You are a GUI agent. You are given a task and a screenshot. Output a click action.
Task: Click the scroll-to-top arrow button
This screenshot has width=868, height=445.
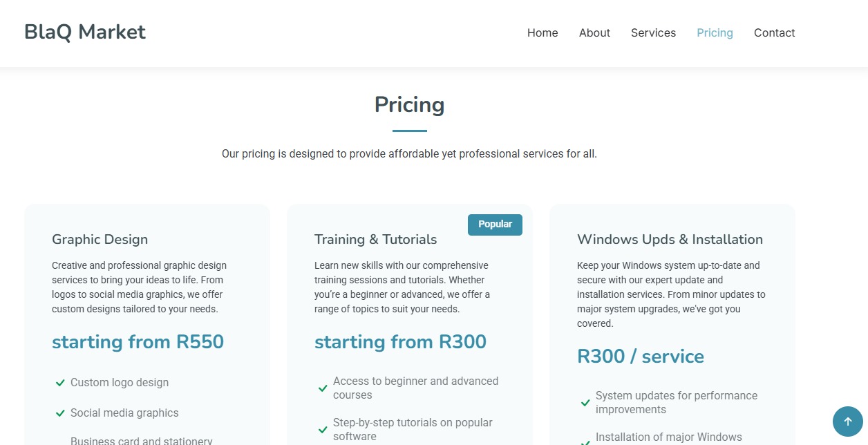pyautogui.click(x=848, y=422)
